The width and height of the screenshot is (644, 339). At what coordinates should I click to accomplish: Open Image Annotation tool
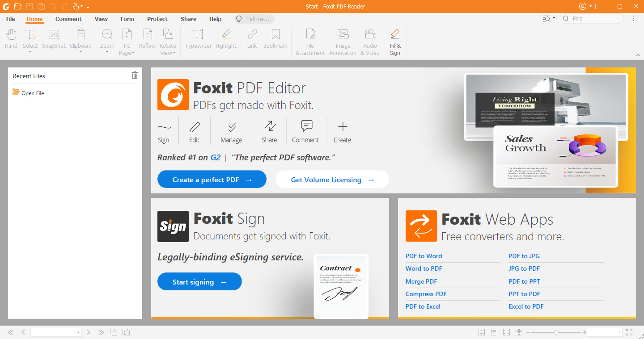[343, 42]
